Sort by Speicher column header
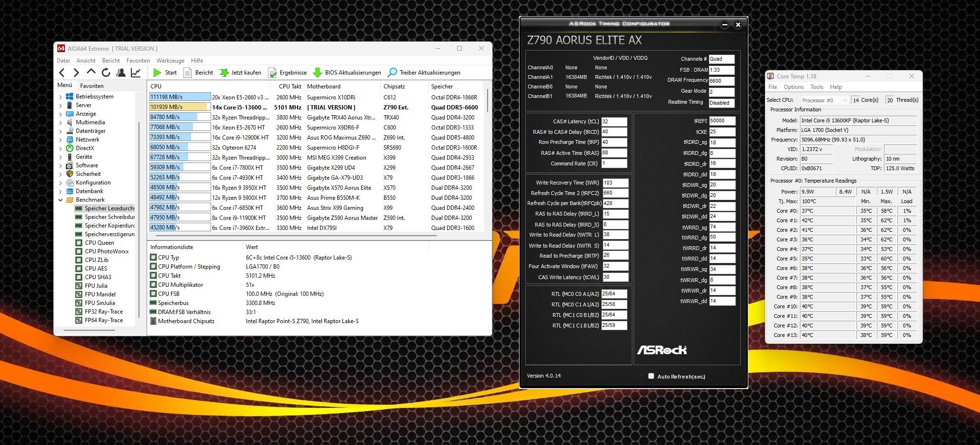The width and height of the screenshot is (980, 445). [456, 87]
